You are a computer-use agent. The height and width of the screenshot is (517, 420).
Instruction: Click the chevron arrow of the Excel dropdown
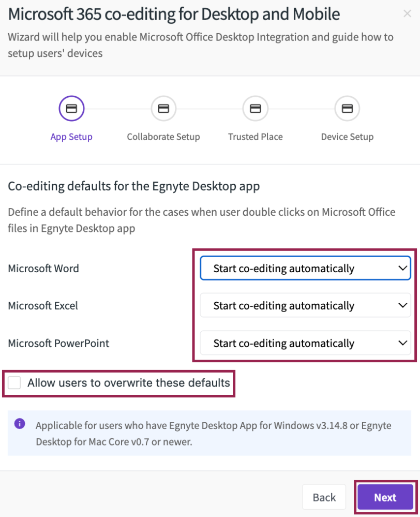(402, 305)
